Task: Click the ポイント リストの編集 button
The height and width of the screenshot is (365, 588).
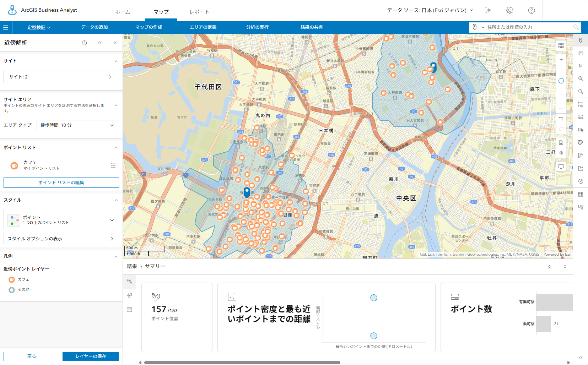Action: (61, 183)
